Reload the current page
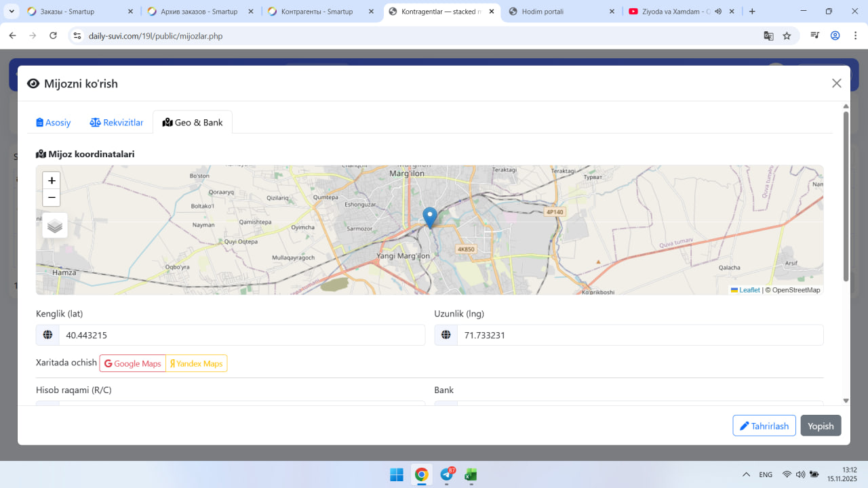This screenshot has width=868, height=488. click(x=53, y=36)
